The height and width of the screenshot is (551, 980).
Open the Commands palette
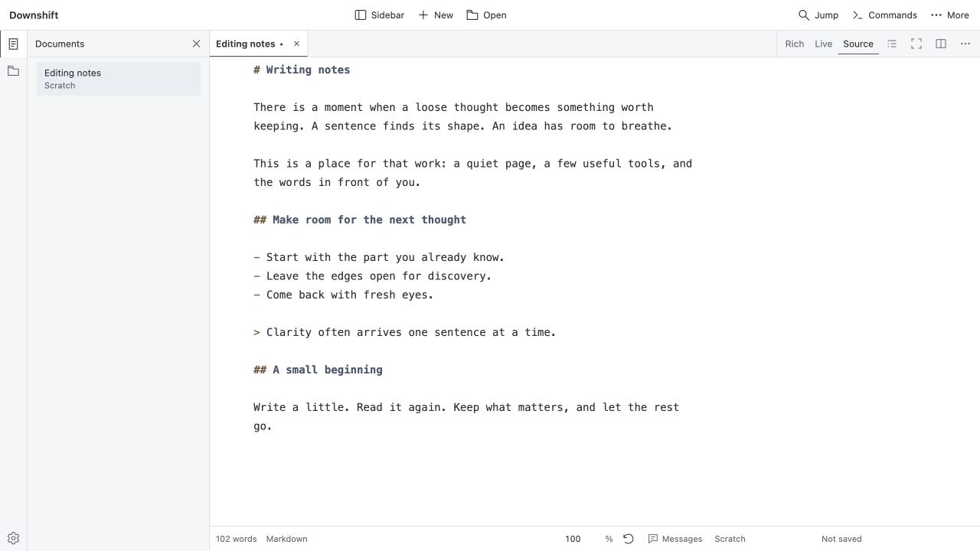884,15
